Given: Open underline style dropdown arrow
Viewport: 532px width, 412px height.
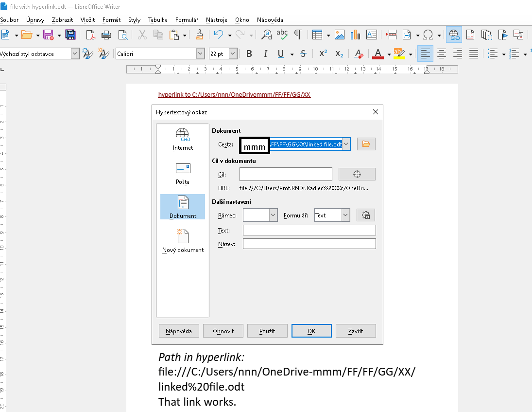Looking at the screenshot, I should (x=292, y=54).
